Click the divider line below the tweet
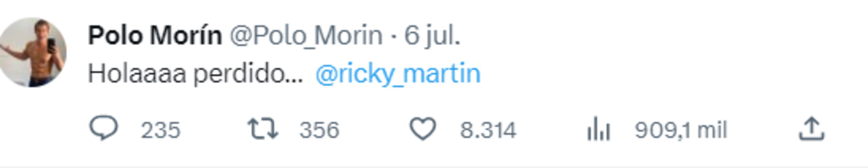This screenshot has width=868, height=168. pyautogui.click(x=434, y=167)
